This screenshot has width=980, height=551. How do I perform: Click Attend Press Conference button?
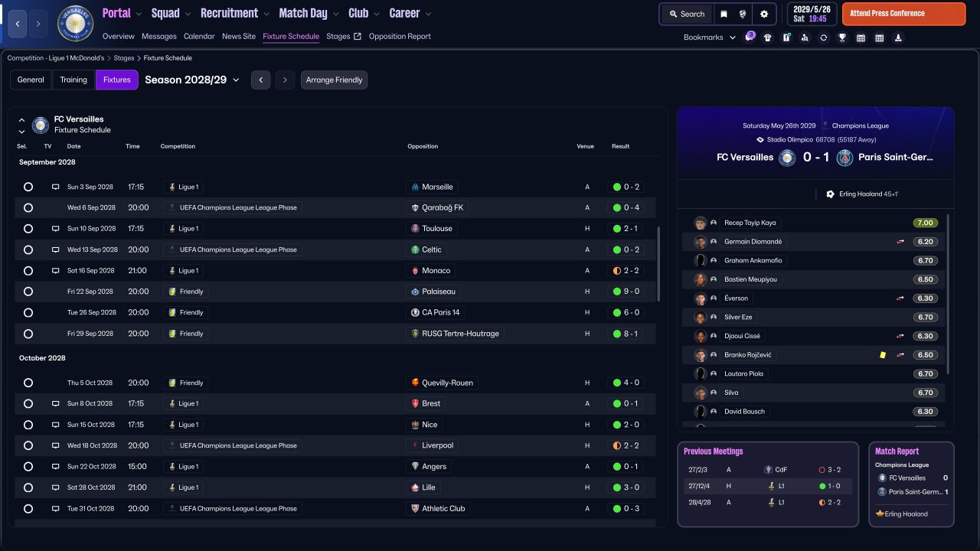(x=903, y=14)
